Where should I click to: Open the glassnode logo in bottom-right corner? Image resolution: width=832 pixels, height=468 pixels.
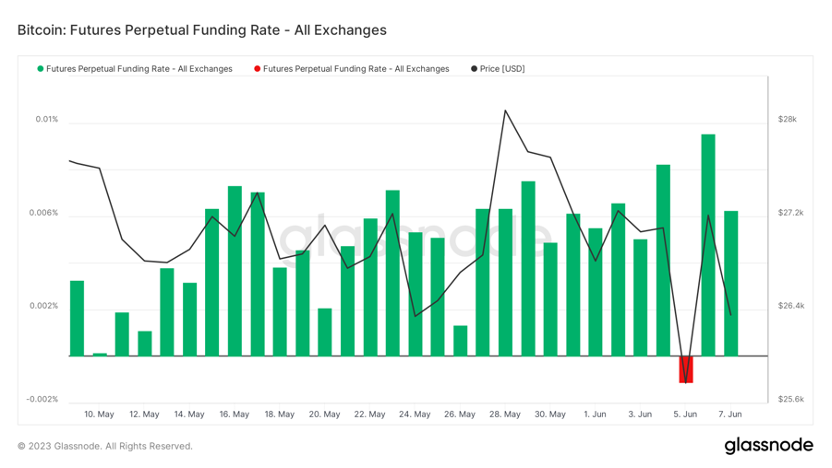[767, 445]
